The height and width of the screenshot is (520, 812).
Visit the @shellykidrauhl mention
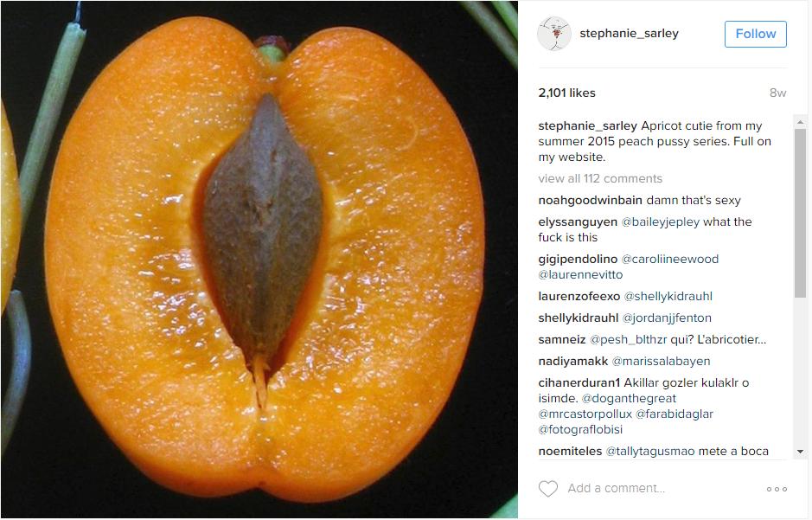point(668,296)
